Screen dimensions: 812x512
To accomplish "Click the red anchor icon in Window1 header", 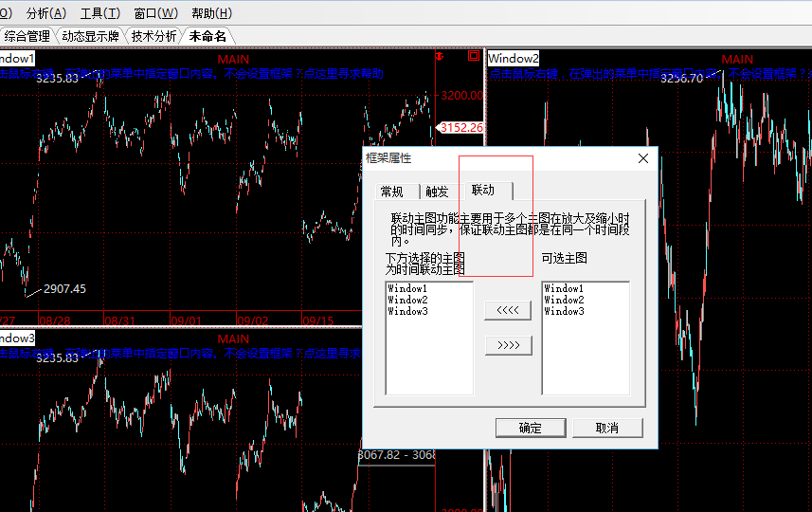I will pos(439,57).
